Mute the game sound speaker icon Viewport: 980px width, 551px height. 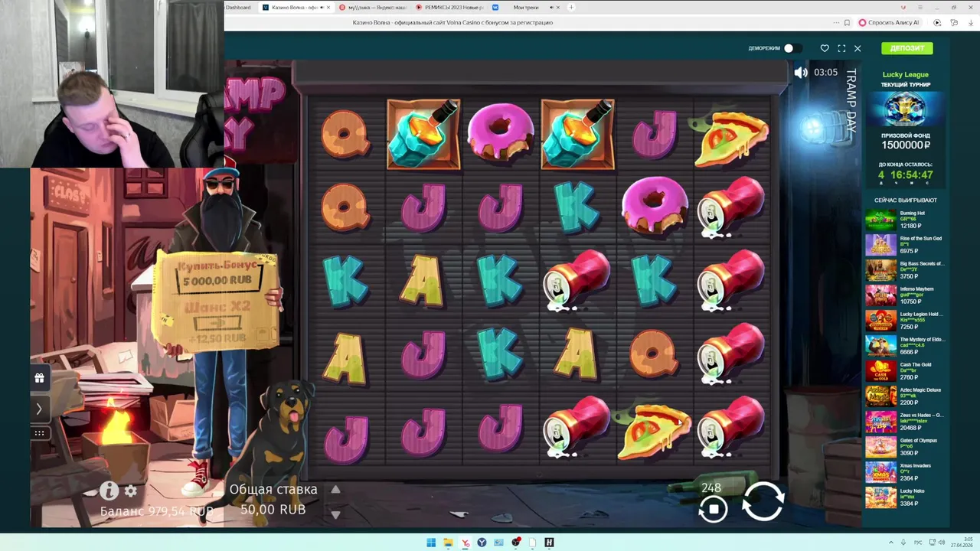801,73
